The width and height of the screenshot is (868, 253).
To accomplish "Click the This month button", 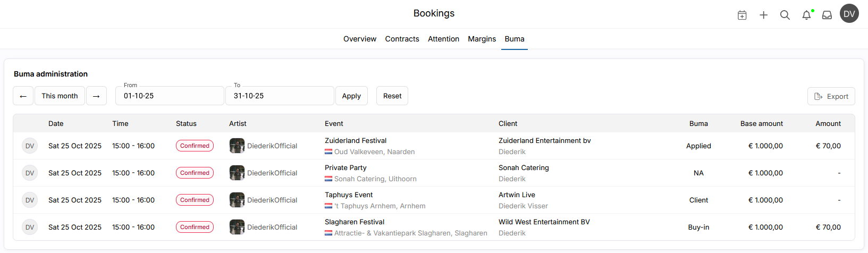I will (60, 96).
